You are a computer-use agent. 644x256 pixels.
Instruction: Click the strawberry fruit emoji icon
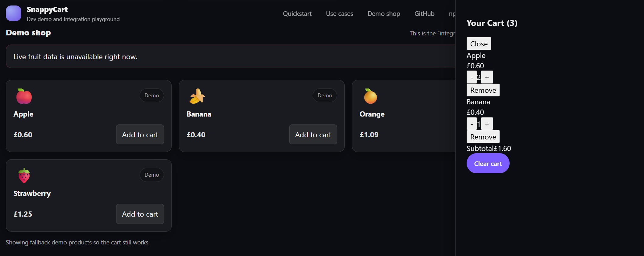(x=24, y=175)
